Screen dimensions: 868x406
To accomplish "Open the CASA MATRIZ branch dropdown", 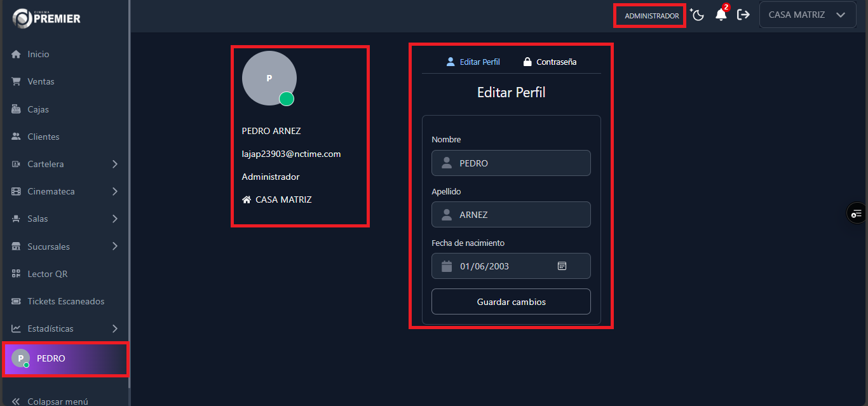I will tap(807, 15).
